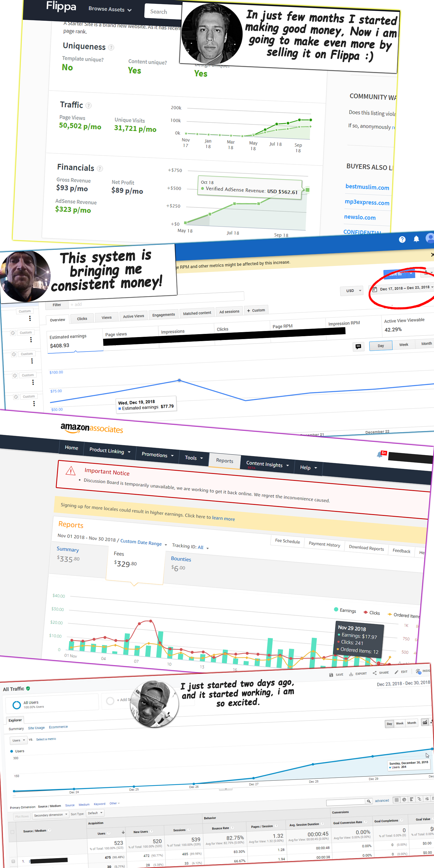
Task: Click the AdSense account avatar
Action: click(x=430, y=238)
